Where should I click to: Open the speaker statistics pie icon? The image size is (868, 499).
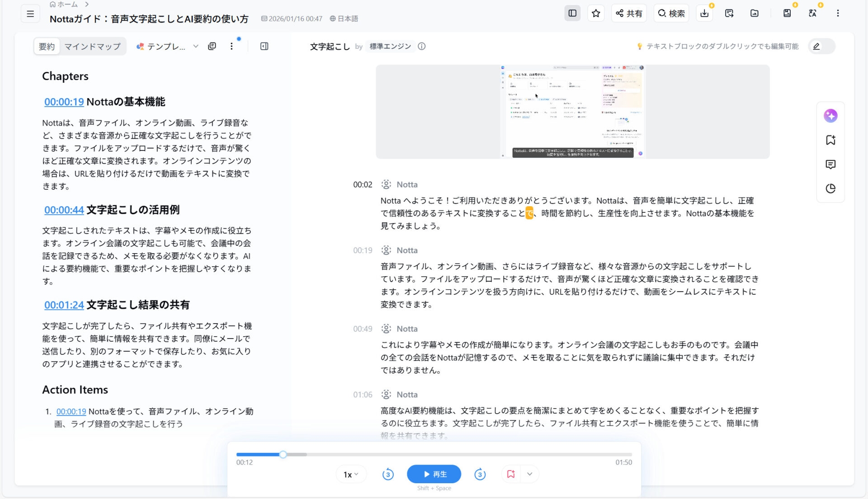[830, 188]
